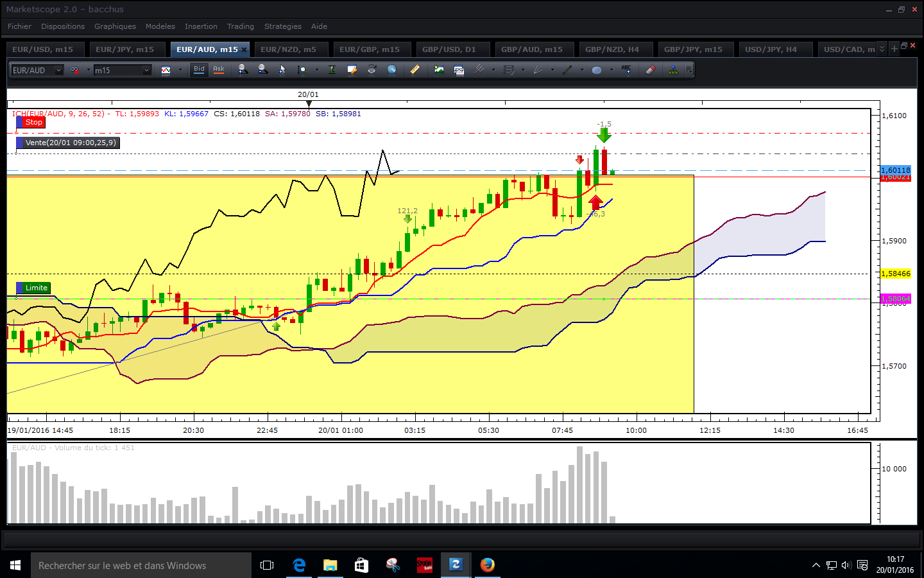Open the Aide menu
The image size is (924, 578).
tap(319, 26)
